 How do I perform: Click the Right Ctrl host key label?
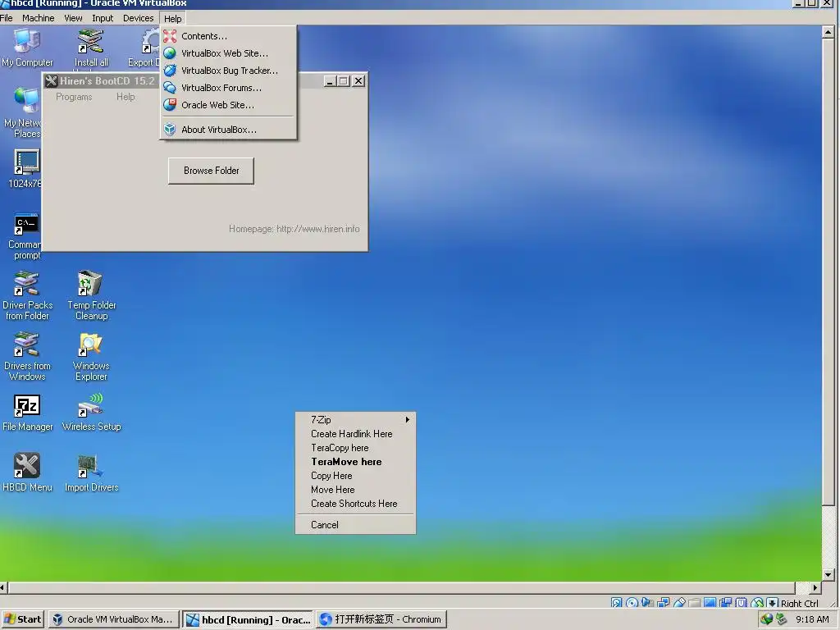(x=799, y=603)
